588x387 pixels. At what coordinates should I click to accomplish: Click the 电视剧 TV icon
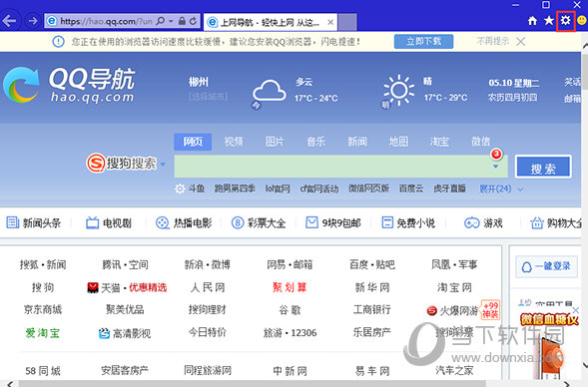[92, 222]
